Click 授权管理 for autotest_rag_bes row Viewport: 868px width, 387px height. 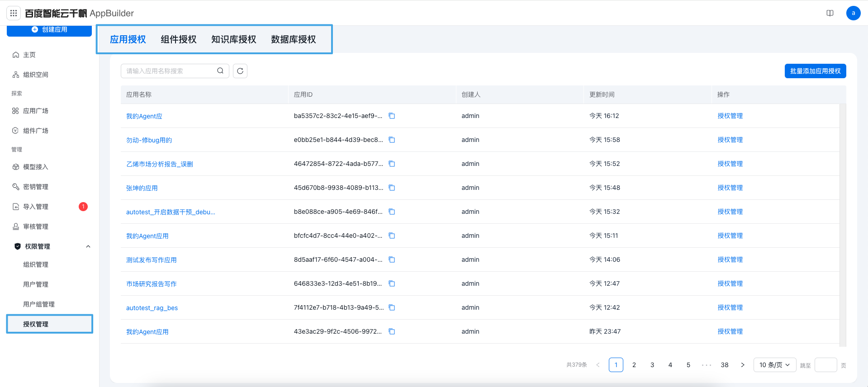point(730,307)
